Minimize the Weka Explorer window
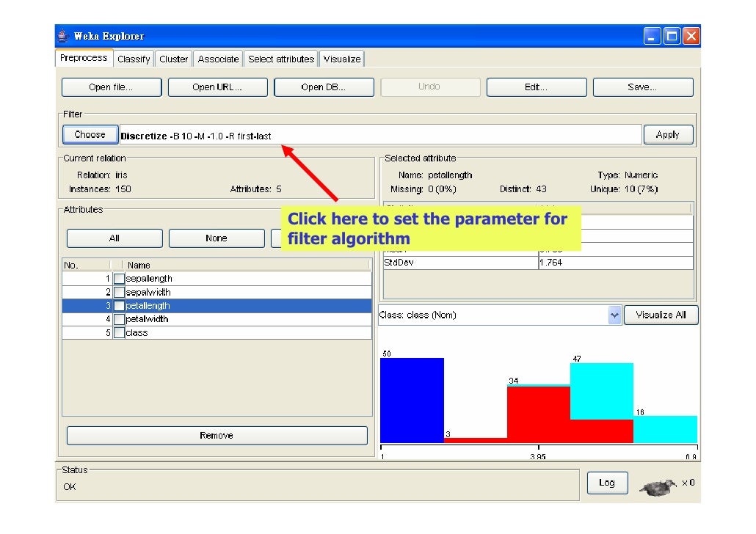Viewport: 756px width, 534px height. [652, 36]
